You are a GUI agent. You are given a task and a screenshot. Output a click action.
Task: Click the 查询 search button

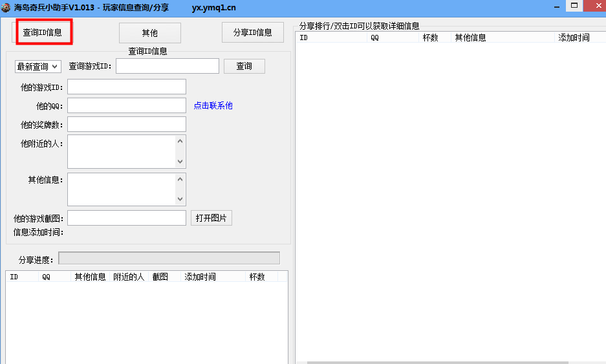point(244,66)
